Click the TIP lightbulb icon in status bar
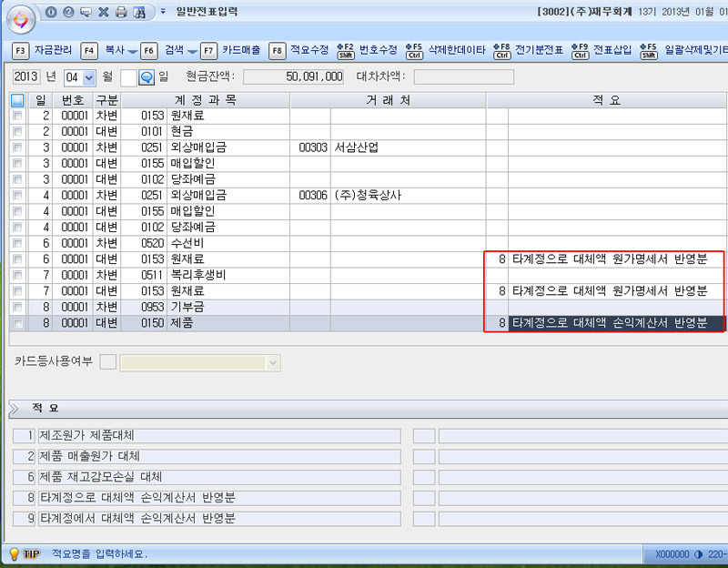The image size is (728, 568). click(x=14, y=553)
